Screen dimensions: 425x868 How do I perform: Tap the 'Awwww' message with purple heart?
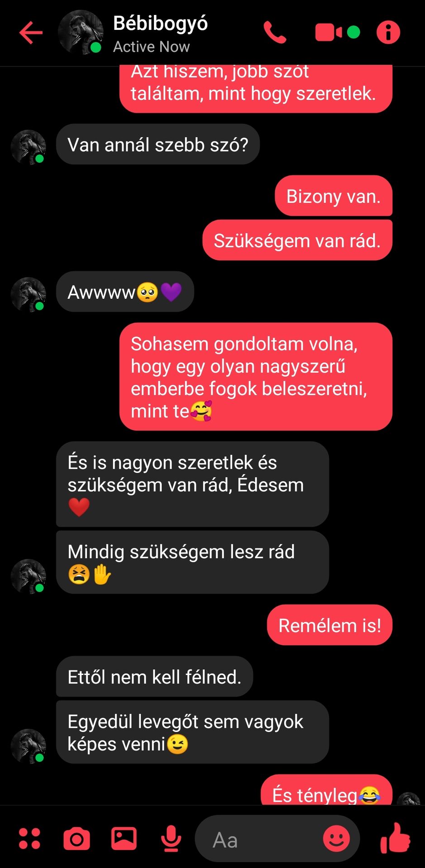pos(125,292)
